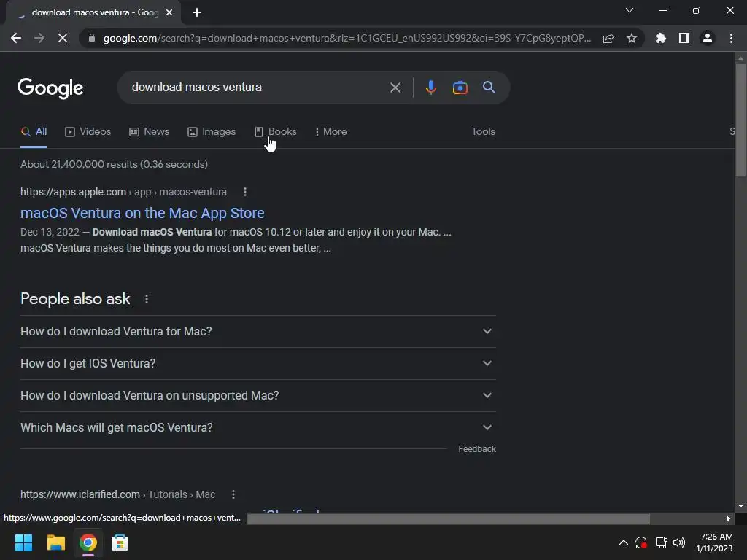Expand Which Macs will get macOS Ventura

coord(258,427)
